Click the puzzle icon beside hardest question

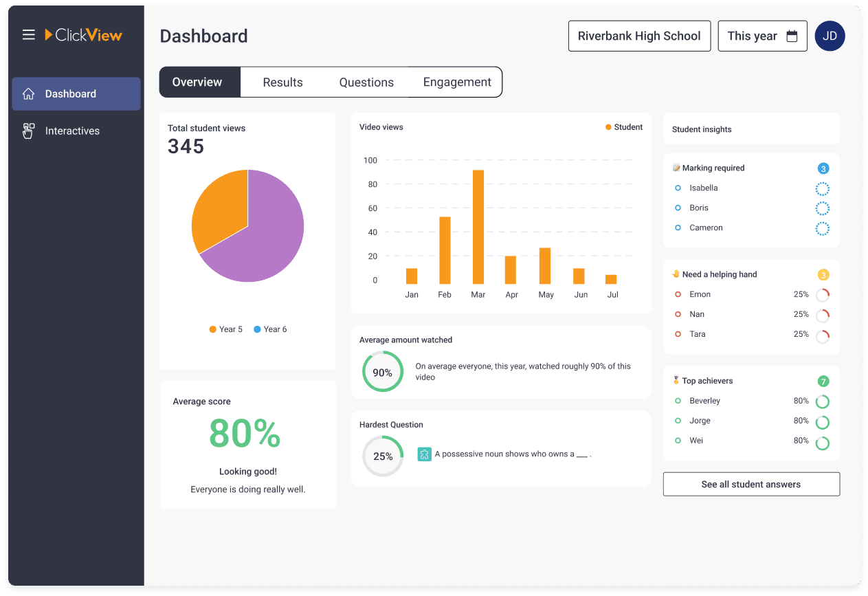pyautogui.click(x=424, y=454)
